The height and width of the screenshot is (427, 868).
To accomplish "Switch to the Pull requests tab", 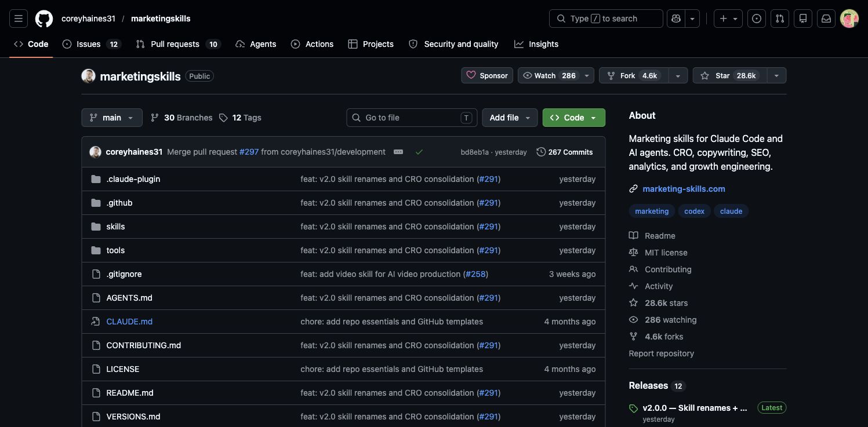I will (179, 44).
